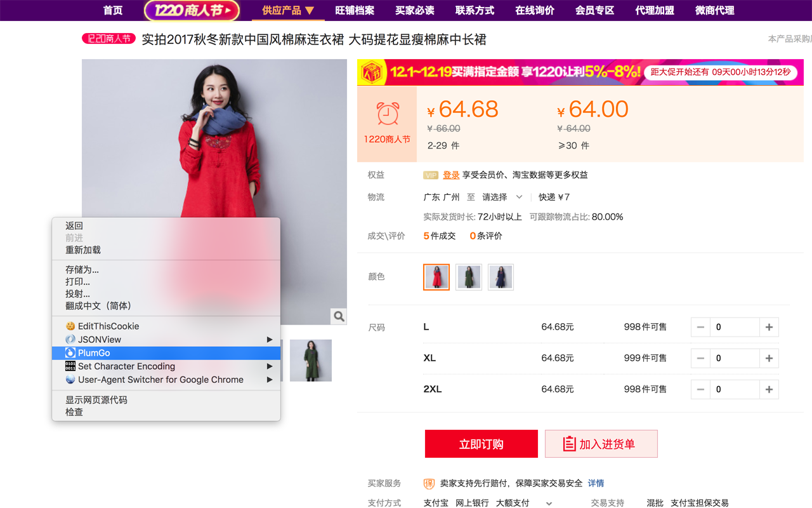Open 旺铺档案 in the top navigation
Screen dimensions: 812x508
[x=355, y=10]
